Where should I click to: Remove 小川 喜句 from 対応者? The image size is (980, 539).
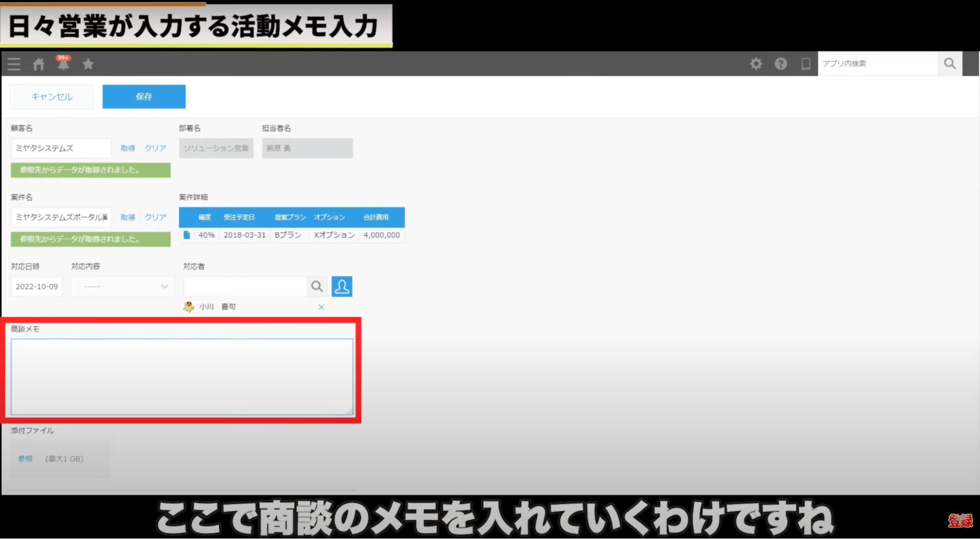coord(321,307)
